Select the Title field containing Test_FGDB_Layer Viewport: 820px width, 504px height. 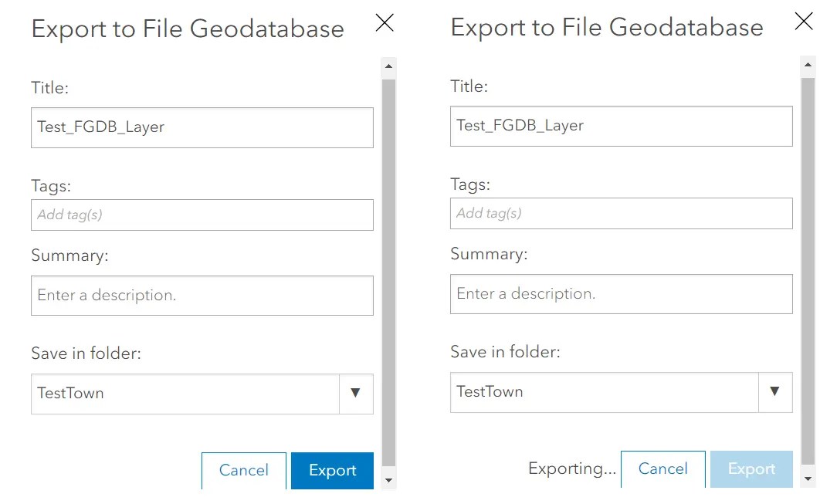pos(202,127)
